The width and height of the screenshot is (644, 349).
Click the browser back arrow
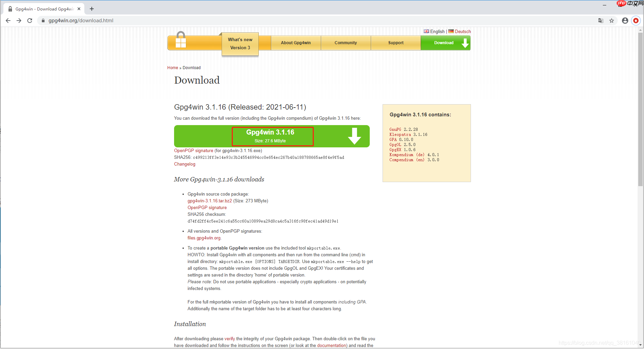click(8, 21)
